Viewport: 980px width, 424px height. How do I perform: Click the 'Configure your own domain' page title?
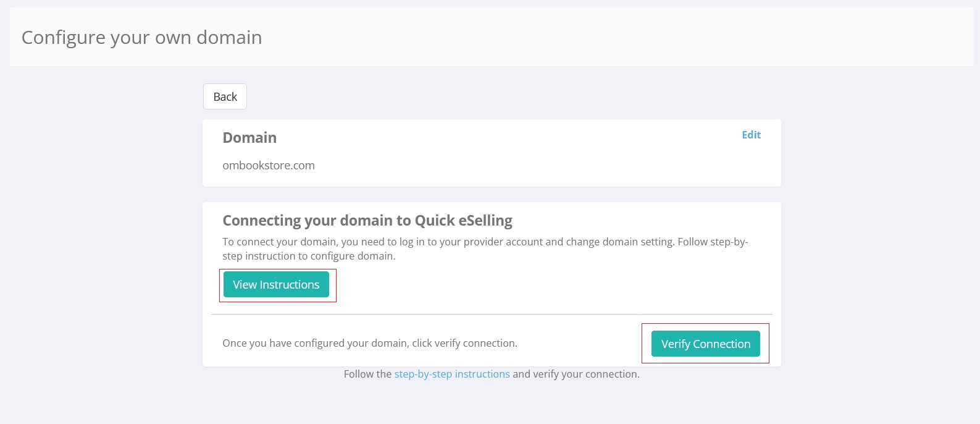(141, 38)
